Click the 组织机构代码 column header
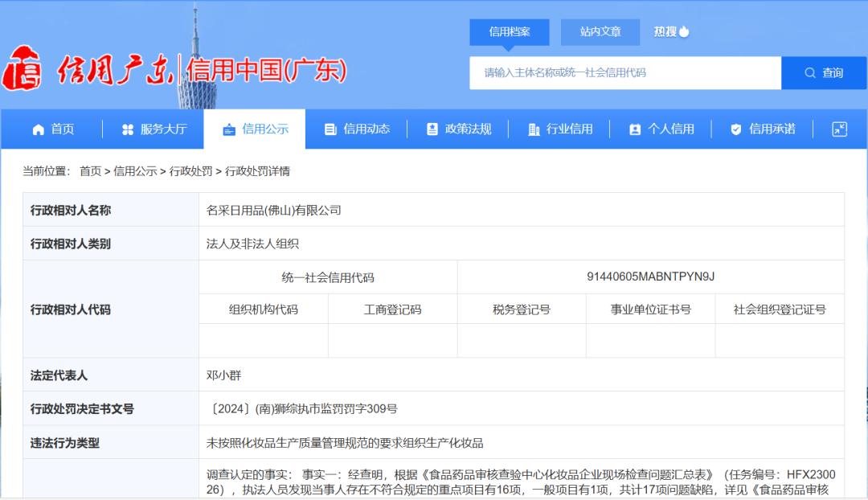 pyautogui.click(x=264, y=309)
